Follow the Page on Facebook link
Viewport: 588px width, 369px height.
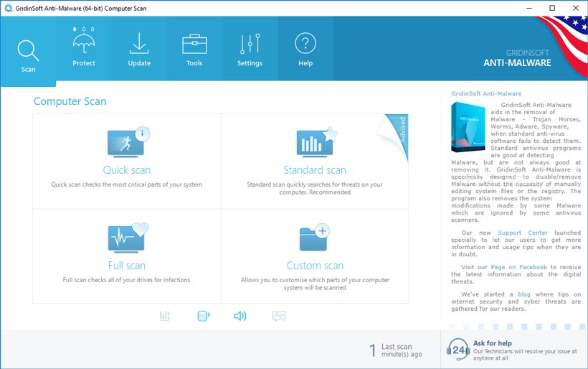(x=518, y=267)
